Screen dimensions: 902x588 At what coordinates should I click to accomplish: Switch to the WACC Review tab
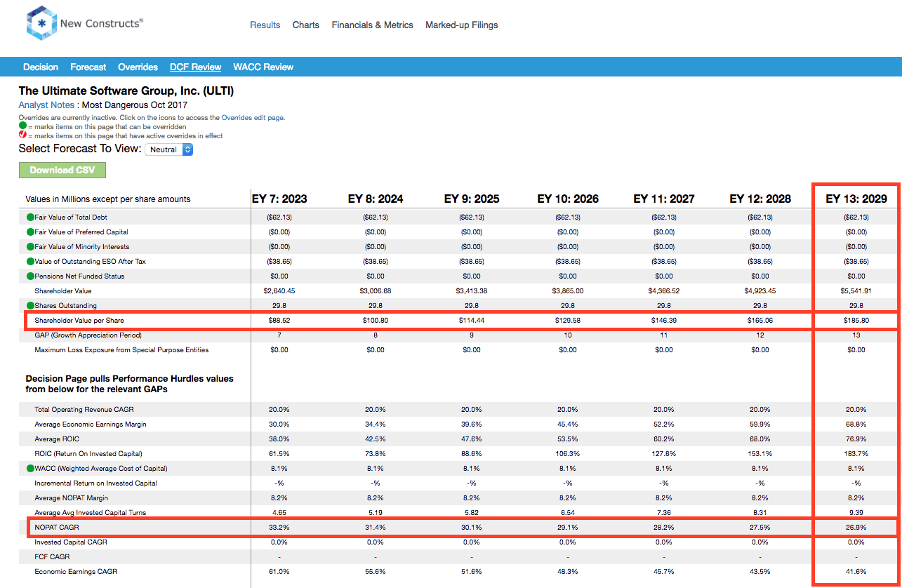[263, 67]
